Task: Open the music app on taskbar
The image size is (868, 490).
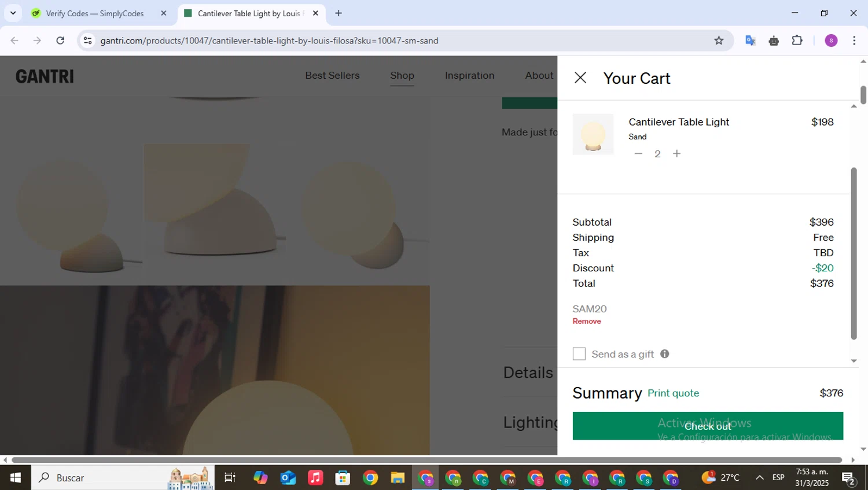Action: [x=315, y=477]
